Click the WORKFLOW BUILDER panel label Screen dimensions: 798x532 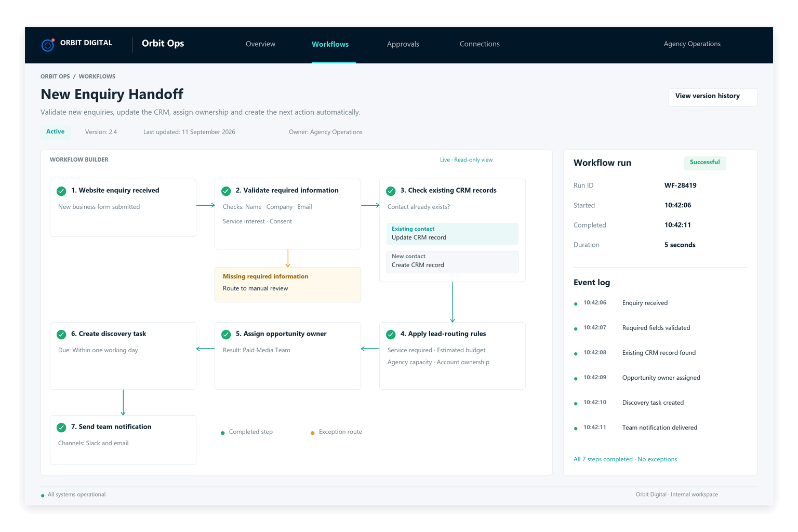click(79, 160)
